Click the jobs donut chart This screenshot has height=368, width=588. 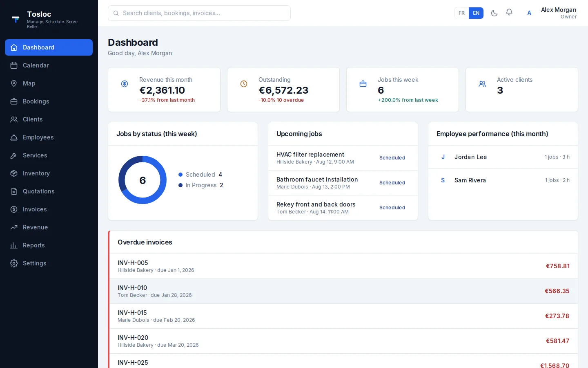pyautogui.click(x=143, y=180)
